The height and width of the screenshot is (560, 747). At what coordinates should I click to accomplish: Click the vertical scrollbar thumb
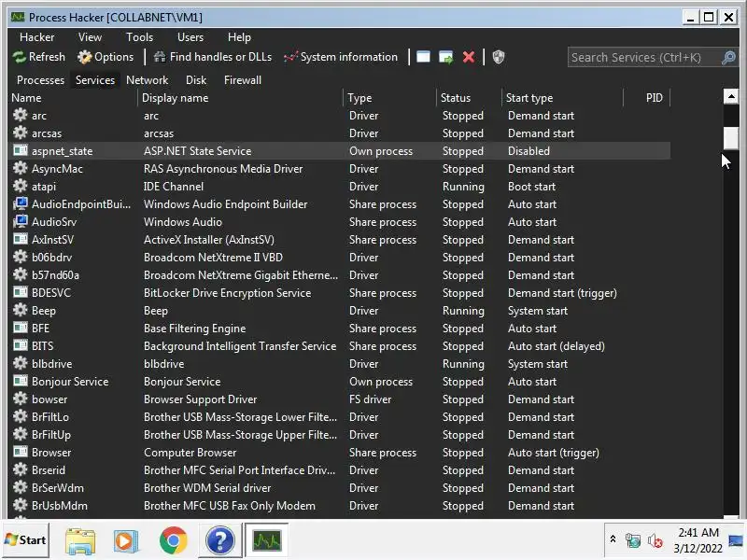click(x=730, y=138)
